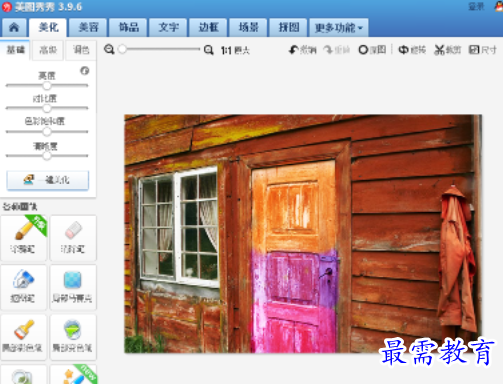Switch to the 拼图 tab
This screenshot has width=503, height=384.
point(288,27)
